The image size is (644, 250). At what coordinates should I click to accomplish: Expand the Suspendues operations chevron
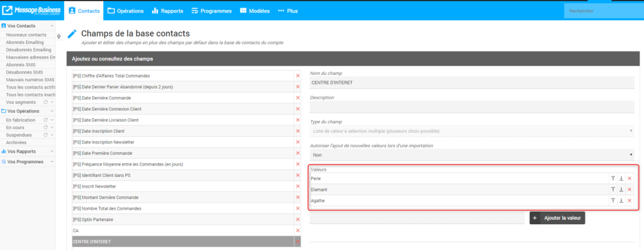click(52, 135)
